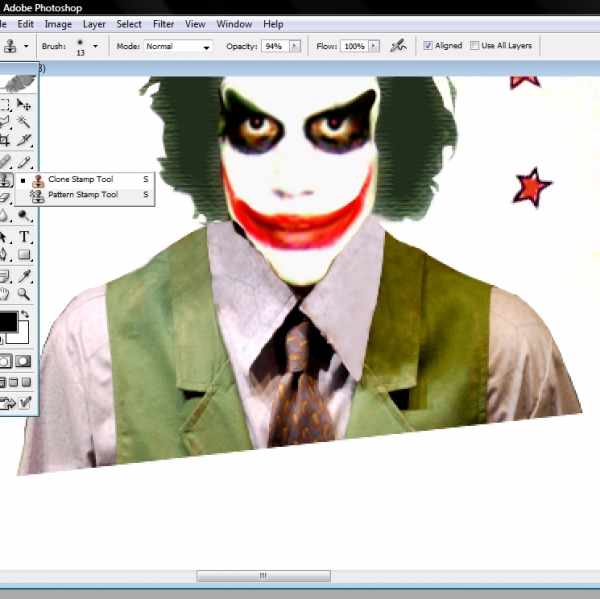Switch to full screen mode with menu bar
The image size is (600, 599).
(x=14, y=382)
